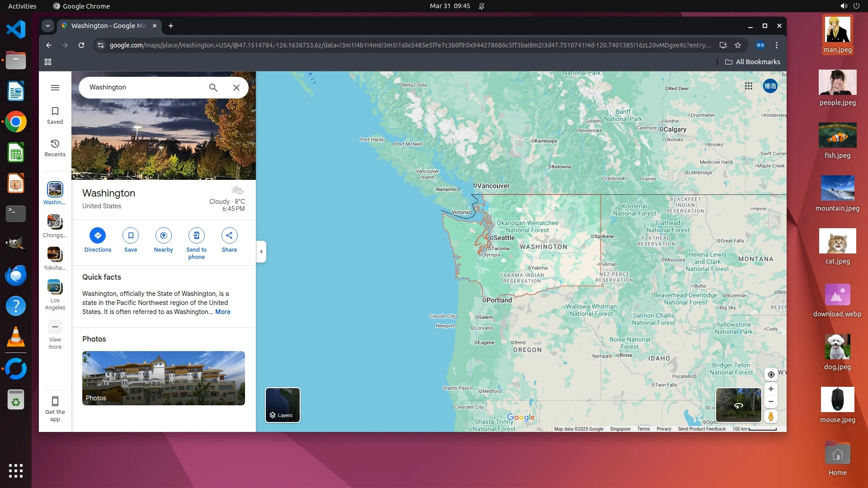Share the Washington place

coord(229,235)
